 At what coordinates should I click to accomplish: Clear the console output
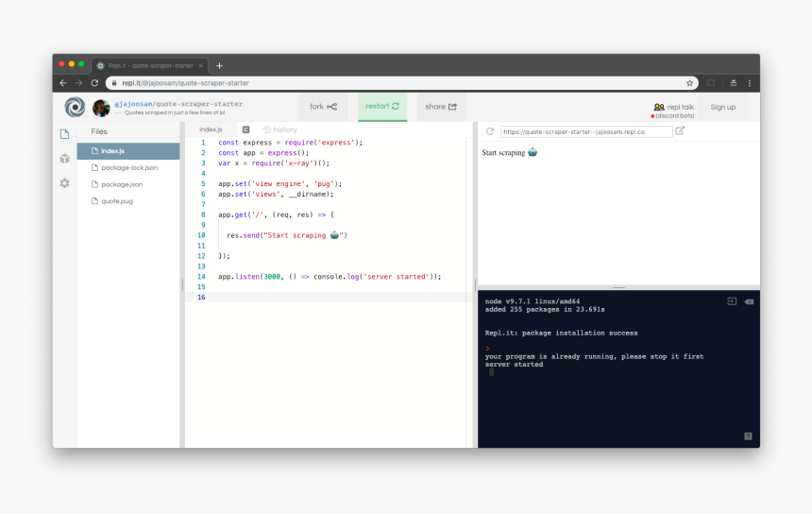[x=749, y=301]
